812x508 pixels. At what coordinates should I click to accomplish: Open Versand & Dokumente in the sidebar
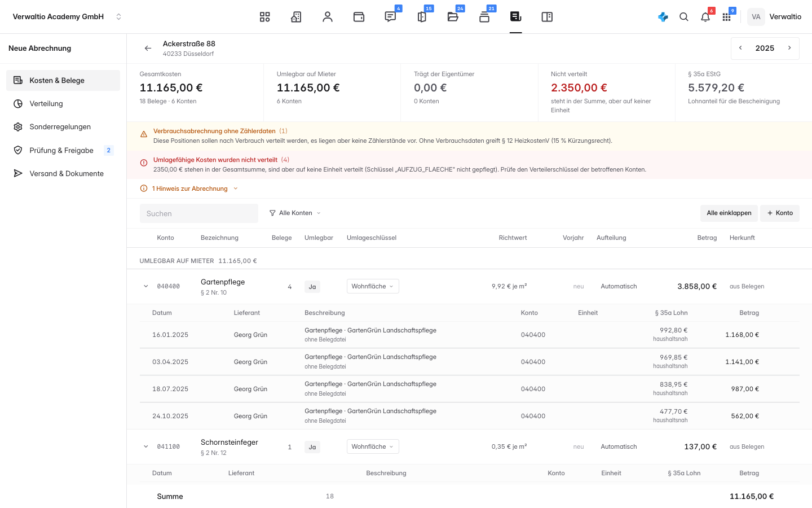click(x=63, y=173)
